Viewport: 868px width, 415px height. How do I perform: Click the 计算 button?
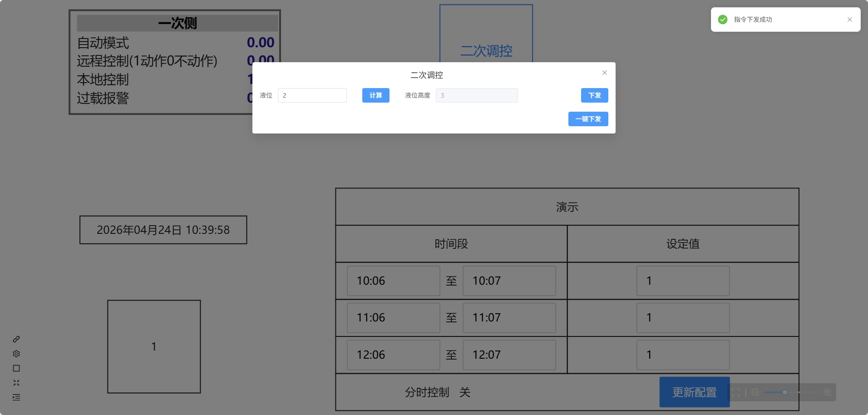click(x=376, y=95)
